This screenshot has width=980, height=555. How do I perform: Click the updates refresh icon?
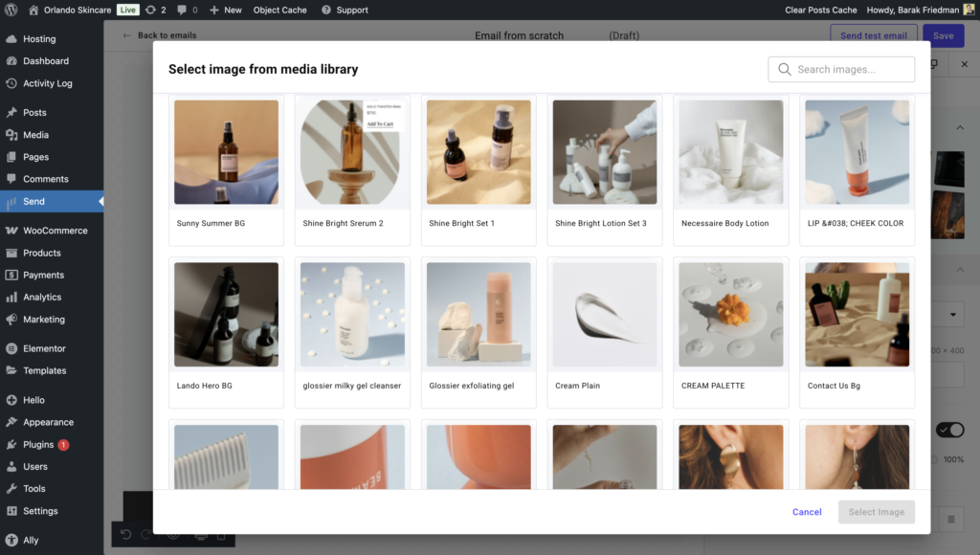coord(150,10)
